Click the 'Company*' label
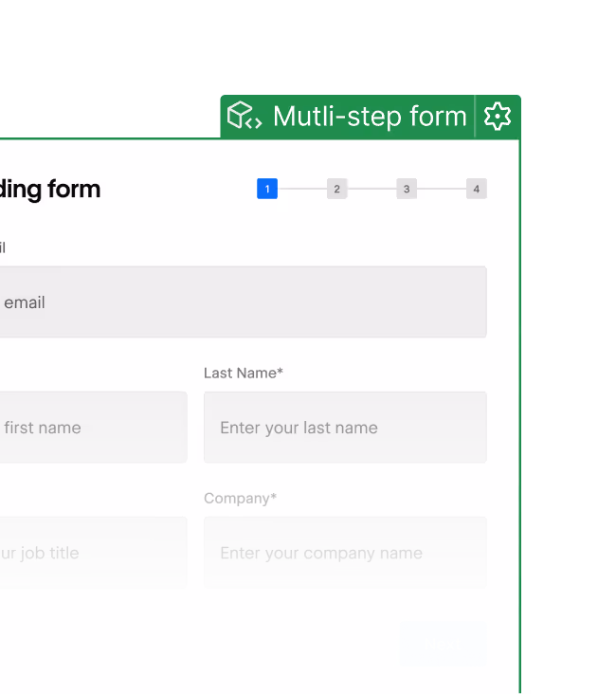The image size is (616, 694). 241,499
